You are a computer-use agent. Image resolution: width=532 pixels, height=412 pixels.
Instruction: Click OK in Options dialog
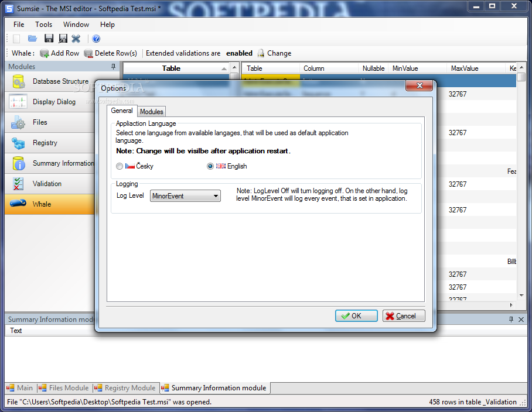[356, 316]
